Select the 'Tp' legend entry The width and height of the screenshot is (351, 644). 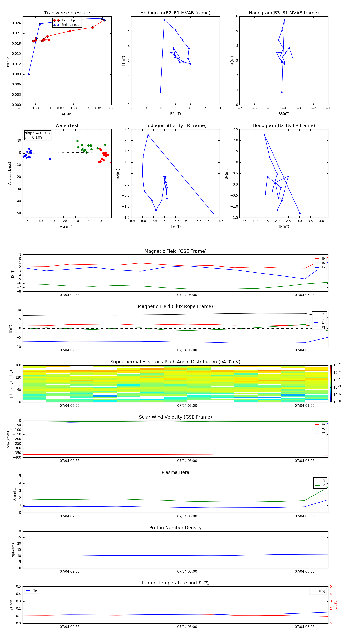point(31,591)
